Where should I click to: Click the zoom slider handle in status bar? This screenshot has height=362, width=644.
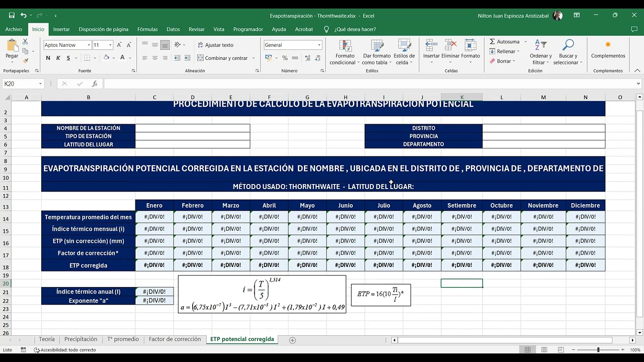(x=598, y=350)
